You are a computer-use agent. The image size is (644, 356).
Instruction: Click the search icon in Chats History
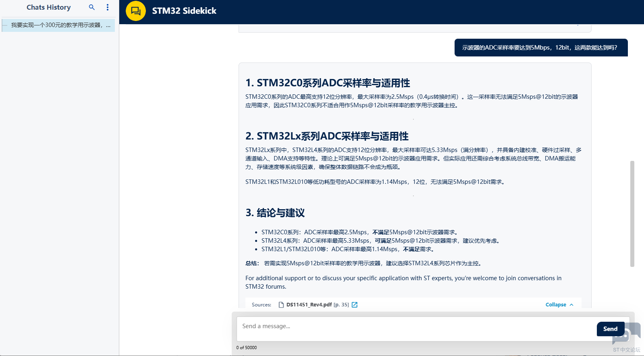coord(92,7)
